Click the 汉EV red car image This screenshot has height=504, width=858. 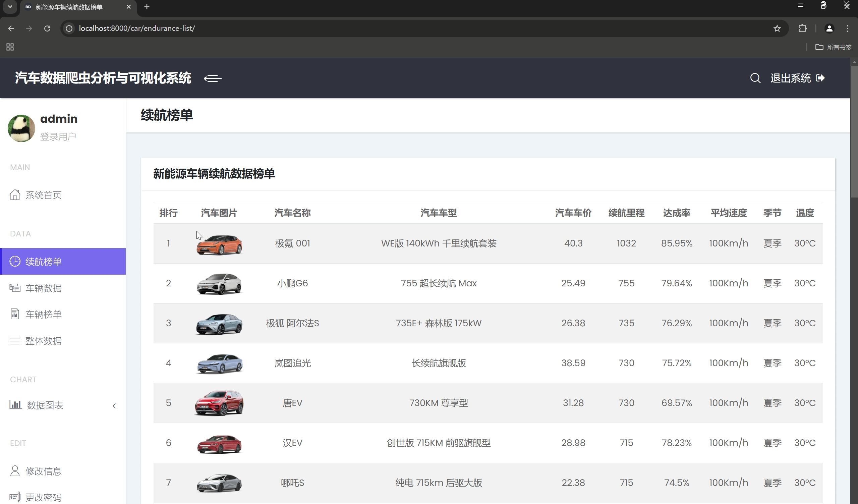(219, 444)
